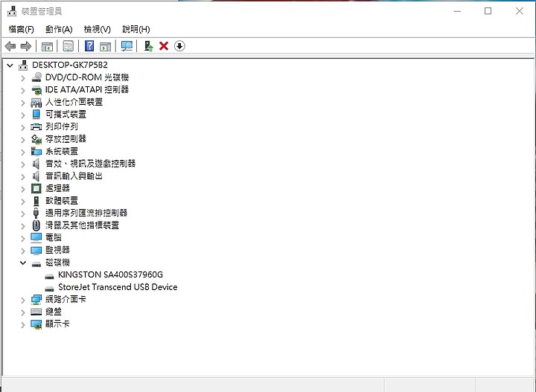Click the IDE ATA/ATAPI 控制器 icon
Screen dimensions: 536x392
36,90
